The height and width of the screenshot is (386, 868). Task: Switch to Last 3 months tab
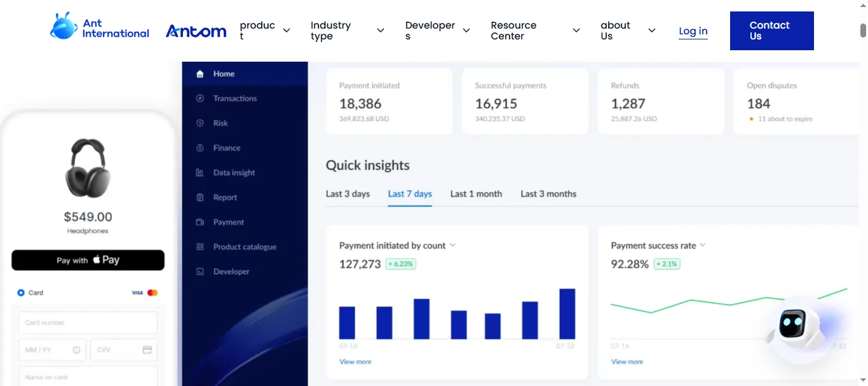(x=548, y=194)
